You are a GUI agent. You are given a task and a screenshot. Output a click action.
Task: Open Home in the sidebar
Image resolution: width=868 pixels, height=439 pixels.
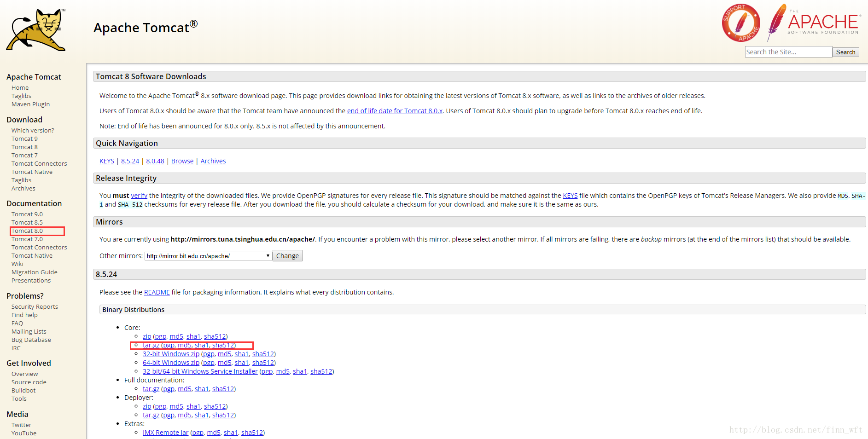tap(20, 87)
